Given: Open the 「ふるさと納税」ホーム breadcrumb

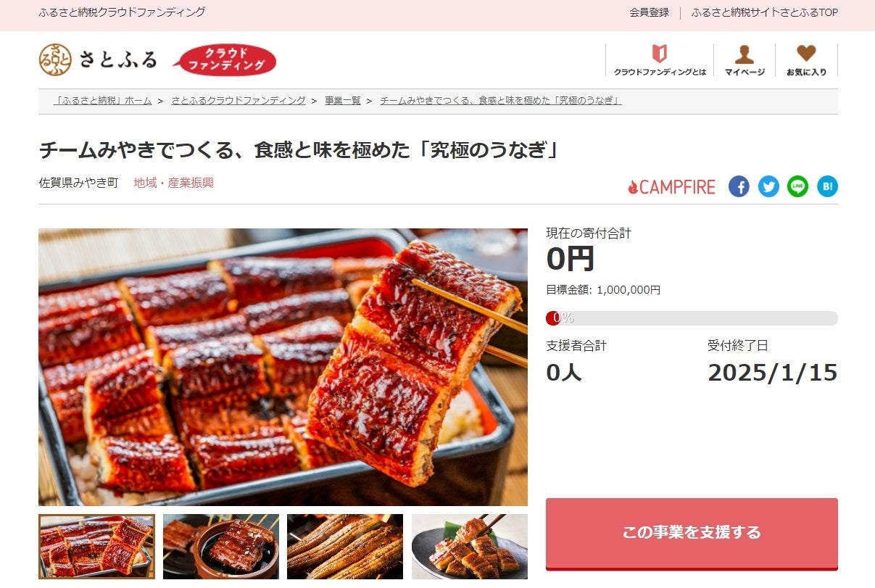Looking at the screenshot, I should [103, 101].
